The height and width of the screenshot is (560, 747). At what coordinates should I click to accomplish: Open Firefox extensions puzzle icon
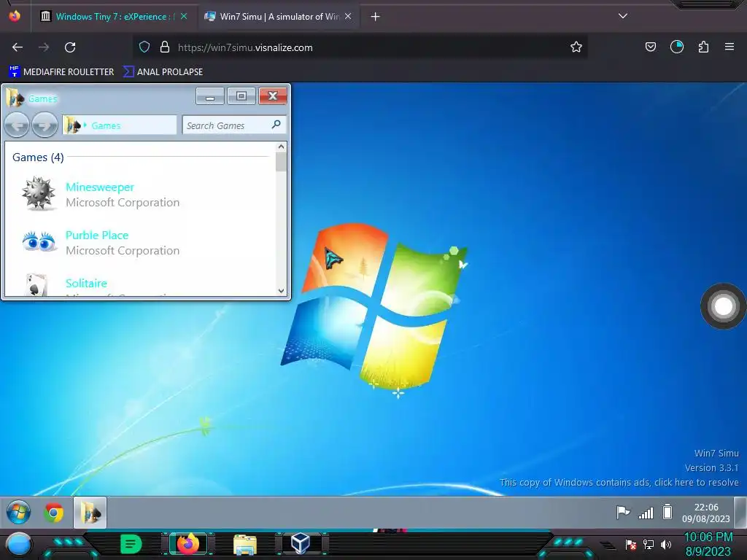(703, 47)
